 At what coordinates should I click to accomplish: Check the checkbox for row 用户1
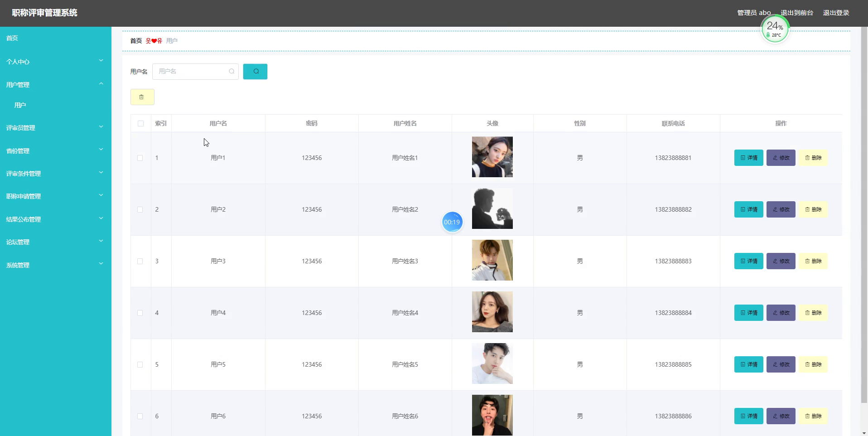(140, 158)
